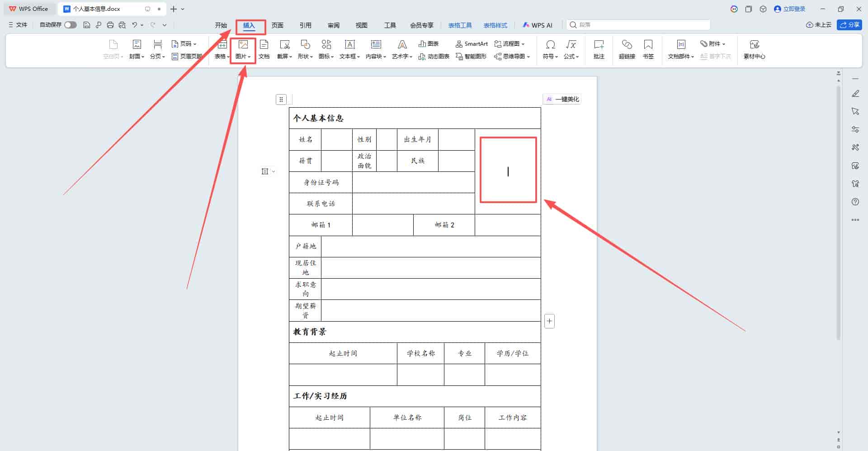
Task: Click the print icon in quick access bar
Action: coord(110,25)
